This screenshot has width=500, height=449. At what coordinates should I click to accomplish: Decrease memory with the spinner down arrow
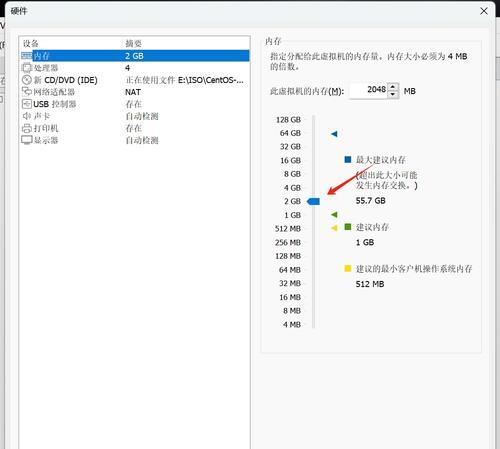coord(393,94)
